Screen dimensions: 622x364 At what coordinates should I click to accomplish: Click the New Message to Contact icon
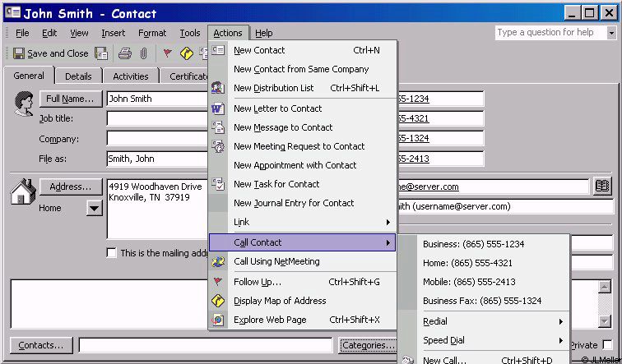click(218, 127)
